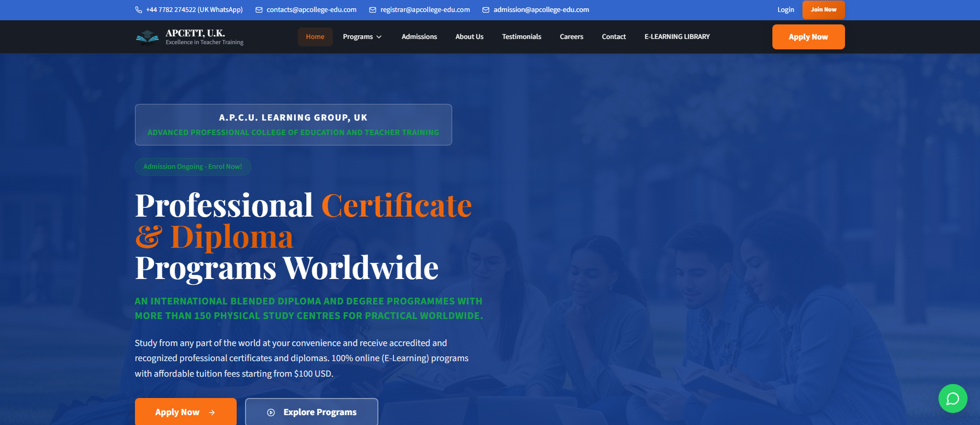
Task: Click envelope icon beside admission email
Action: pos(486,10)
